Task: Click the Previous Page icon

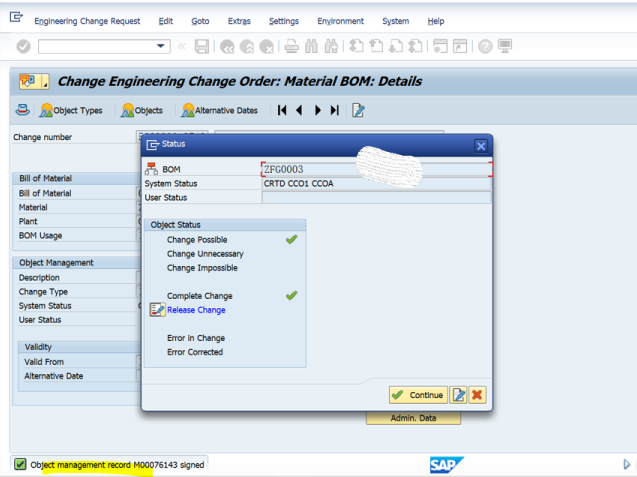Action: tap(376, 46)
